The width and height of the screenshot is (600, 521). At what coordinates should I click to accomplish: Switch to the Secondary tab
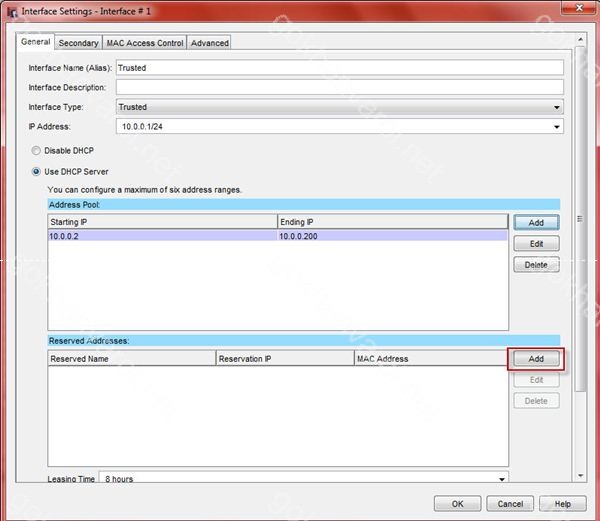[x=78, y=43]
